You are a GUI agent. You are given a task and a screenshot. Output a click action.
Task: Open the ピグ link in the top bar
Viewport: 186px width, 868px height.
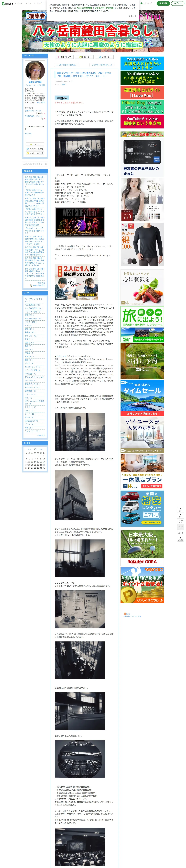click(x=29, y=3)
